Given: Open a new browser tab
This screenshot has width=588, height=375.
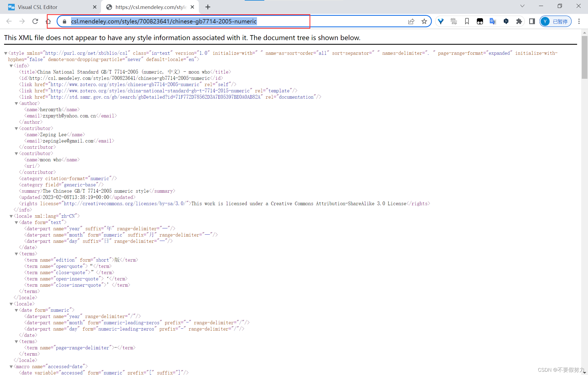Looking at the screenshot, I should [208, 7].
